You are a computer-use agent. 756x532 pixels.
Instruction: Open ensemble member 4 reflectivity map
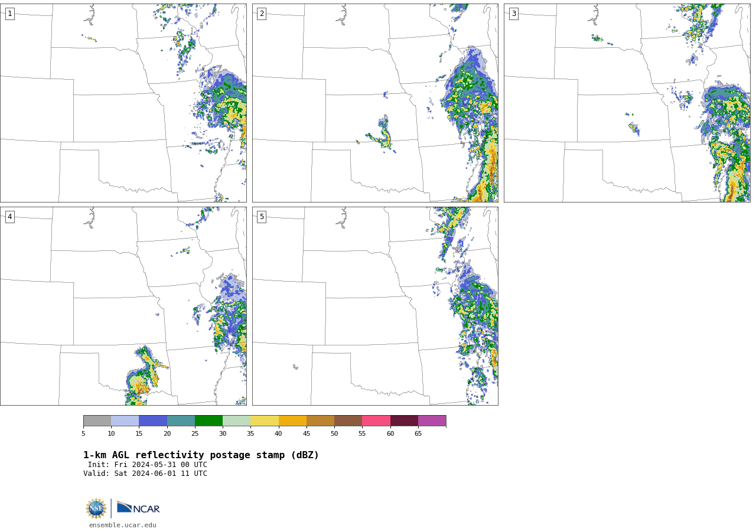click(123, 306)
